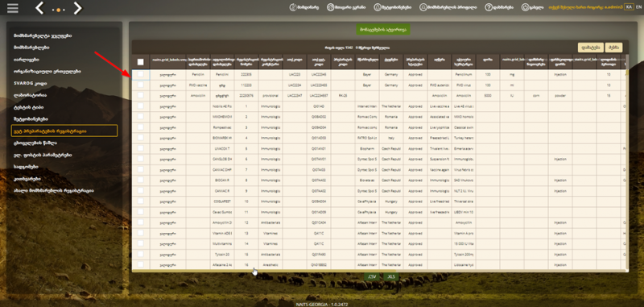The image size is (644, 307).
Task: Click the '5000' dose cell
Action: tap(488, 96)
